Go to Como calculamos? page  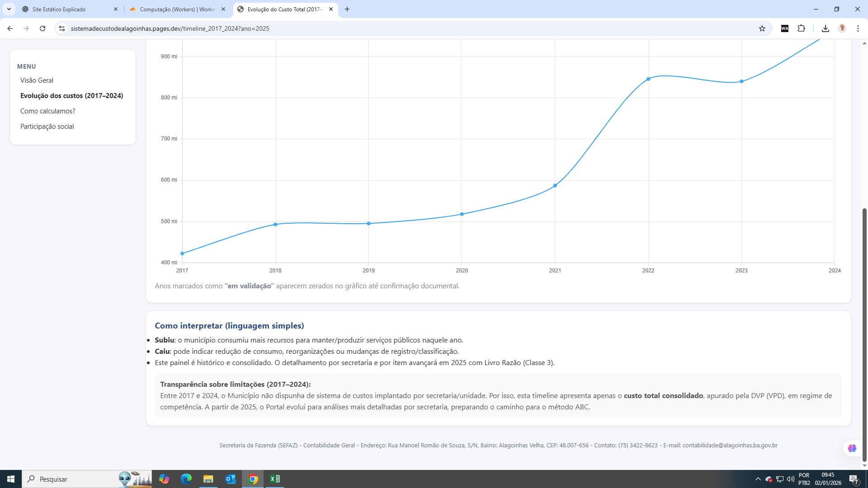click(x=47, y=111)
